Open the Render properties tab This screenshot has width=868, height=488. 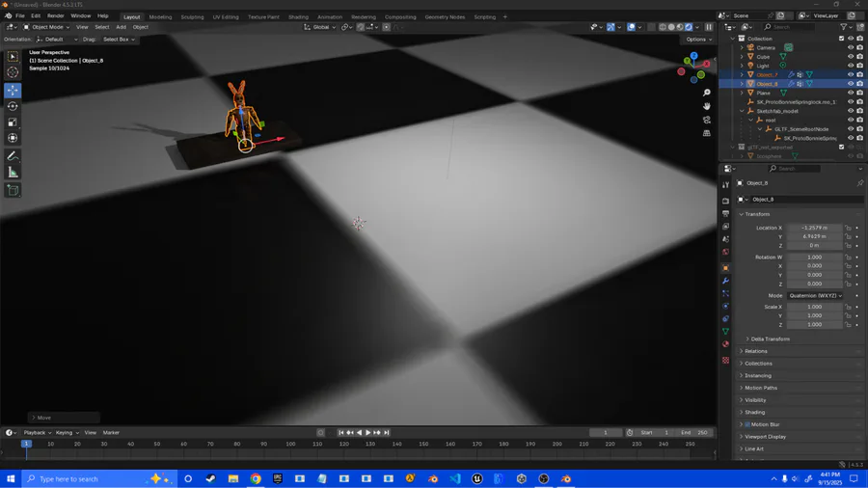[725, 201]
